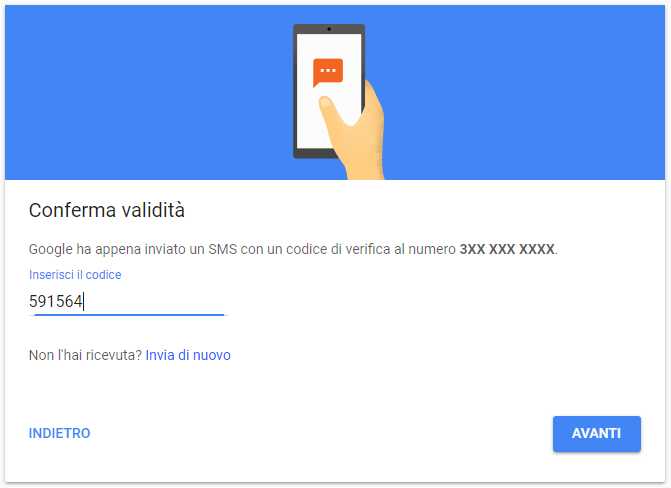The image size is (671, 488).
Task: Click the blue banner background area
Action: (128, 92)
